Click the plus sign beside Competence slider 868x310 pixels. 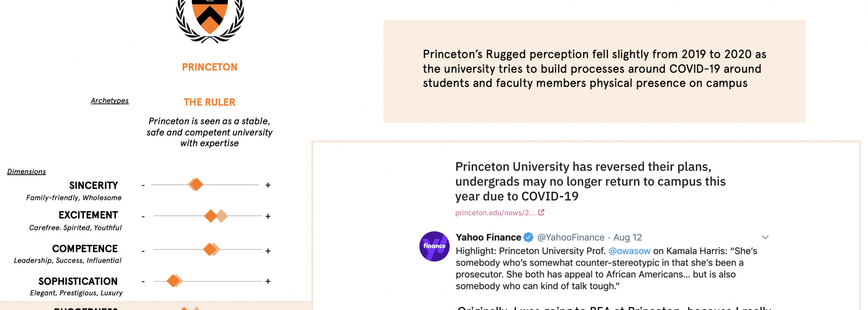tap(268, 251)
